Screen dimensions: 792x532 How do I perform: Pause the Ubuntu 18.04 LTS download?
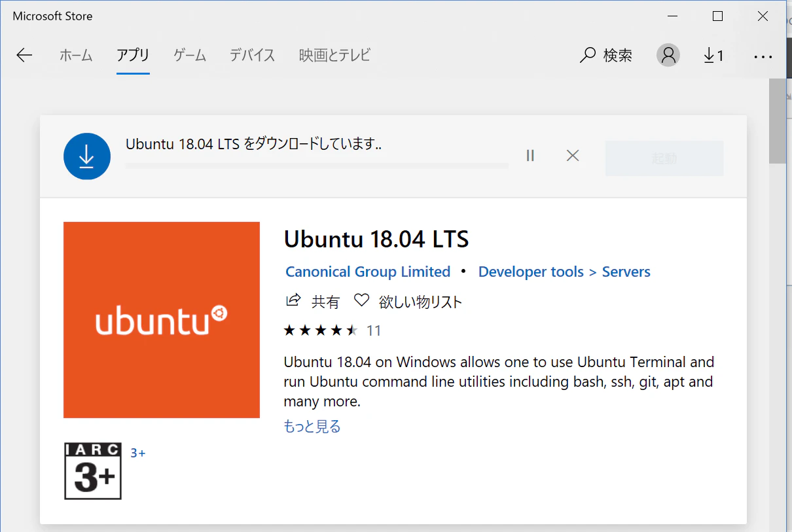[x=530, y=156]
